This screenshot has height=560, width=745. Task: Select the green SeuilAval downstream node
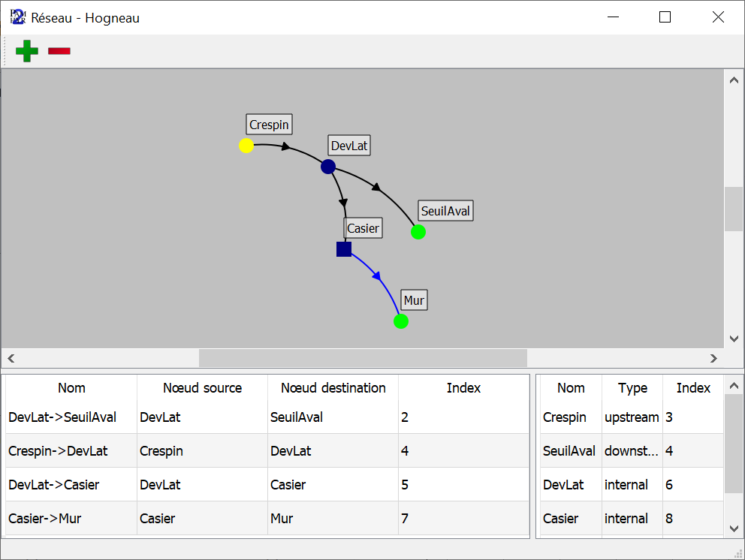pos(418,232)
